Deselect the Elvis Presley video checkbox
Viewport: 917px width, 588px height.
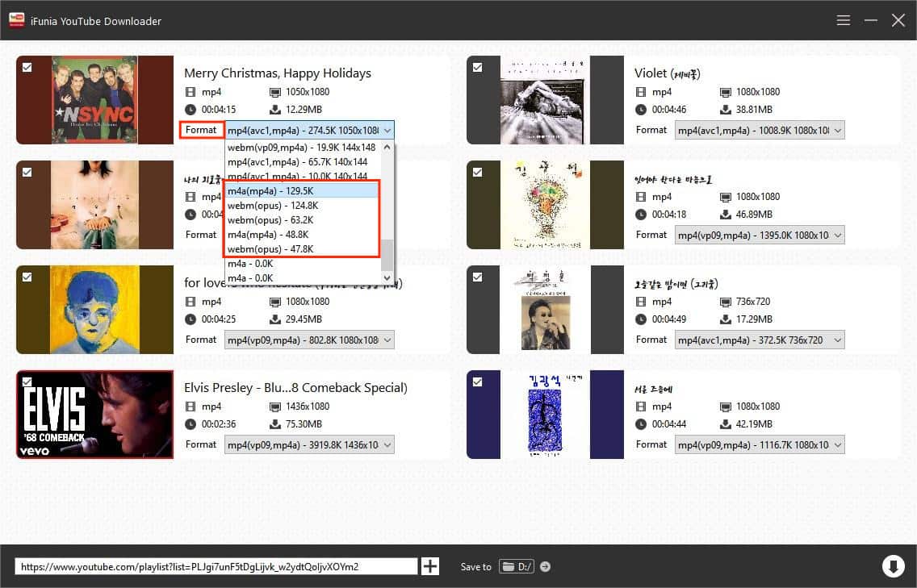[x=27, y=382]
